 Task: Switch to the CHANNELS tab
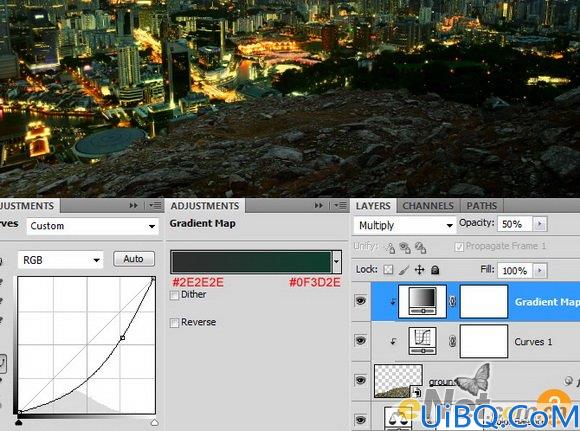pyautogui.click(x=428, y=206)
